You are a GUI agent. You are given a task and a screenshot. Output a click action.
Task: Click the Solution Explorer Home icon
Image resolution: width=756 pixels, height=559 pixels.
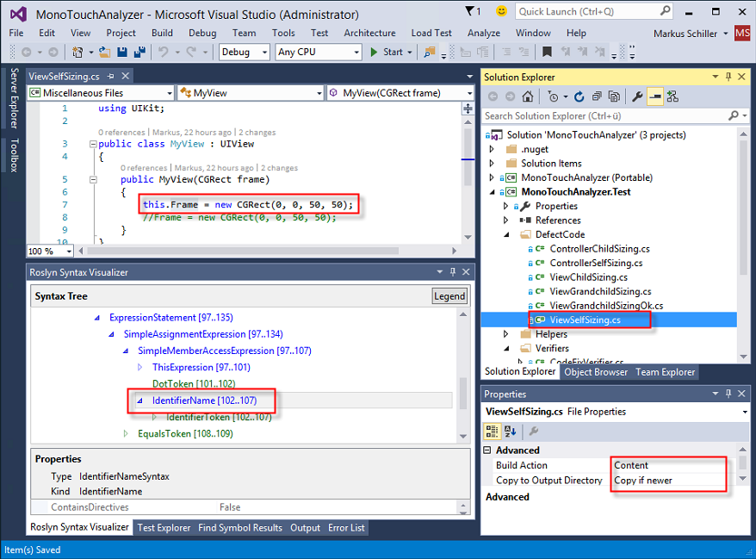tap(528, 97)
